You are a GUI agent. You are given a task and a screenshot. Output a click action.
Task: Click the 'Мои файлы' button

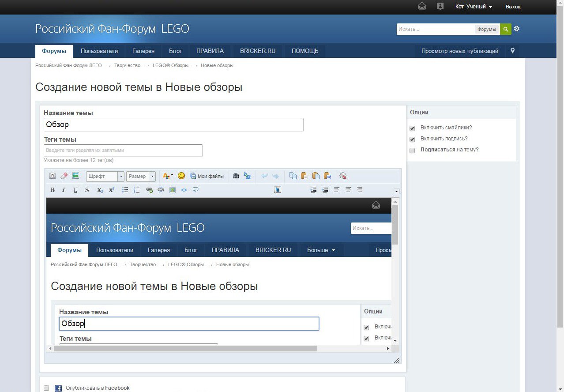click(x=207, y=176)
